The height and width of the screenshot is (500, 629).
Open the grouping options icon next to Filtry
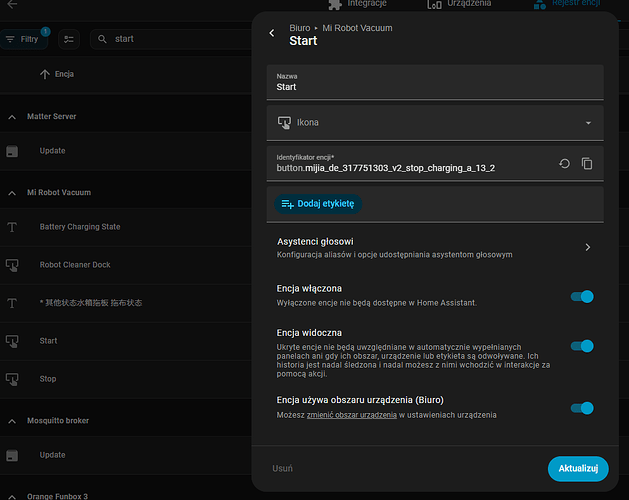tap(69, 39)
